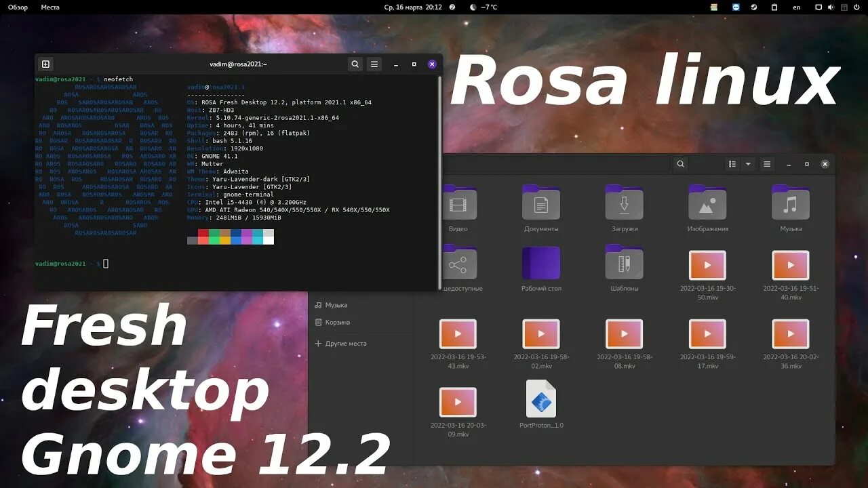Click the weather −7 °C indicator
The width and height of the screenshot is (868, 488).
tap(484, 7)
